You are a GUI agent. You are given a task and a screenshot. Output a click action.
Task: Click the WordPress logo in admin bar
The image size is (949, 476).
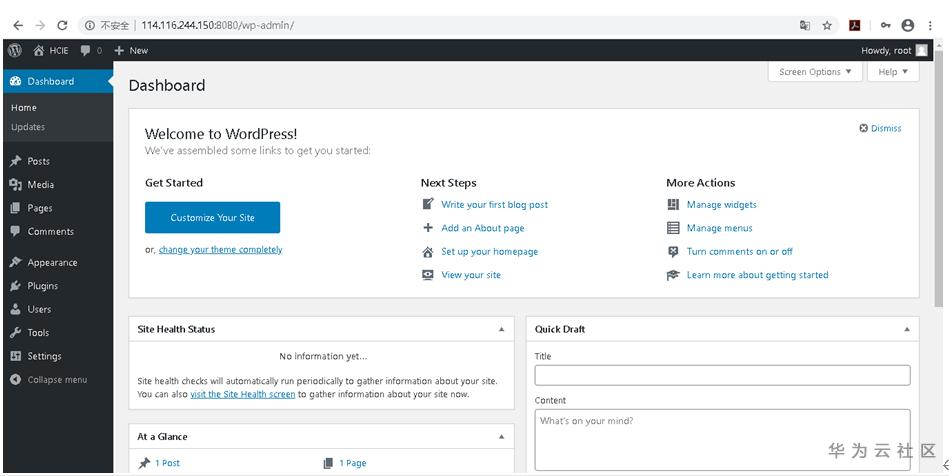pos(14,50)
